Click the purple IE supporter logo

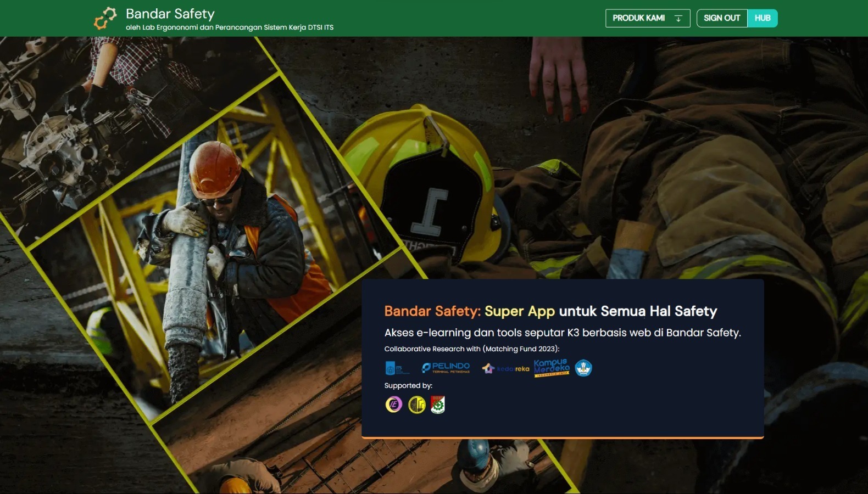click(393, 405)
